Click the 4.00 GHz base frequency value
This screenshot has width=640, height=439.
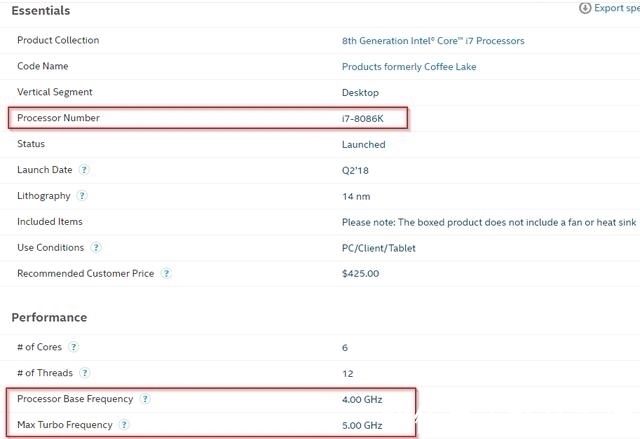coord(362,399)
